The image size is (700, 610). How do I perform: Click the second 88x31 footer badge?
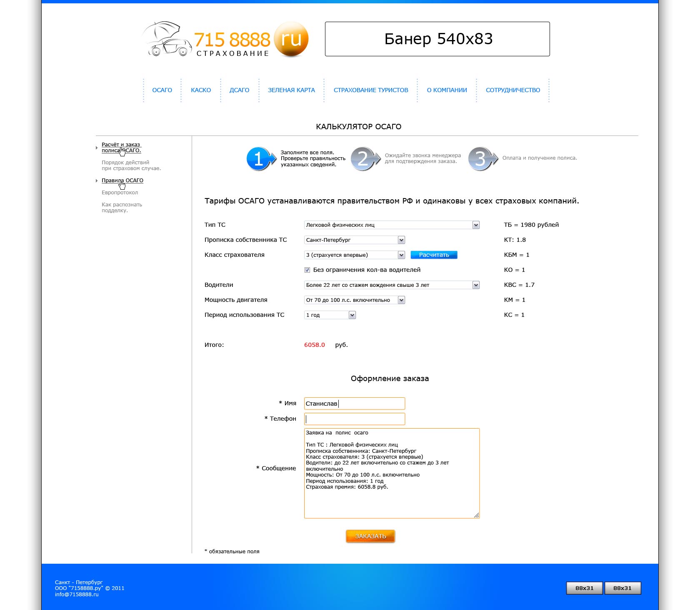(x=622, y=588)
